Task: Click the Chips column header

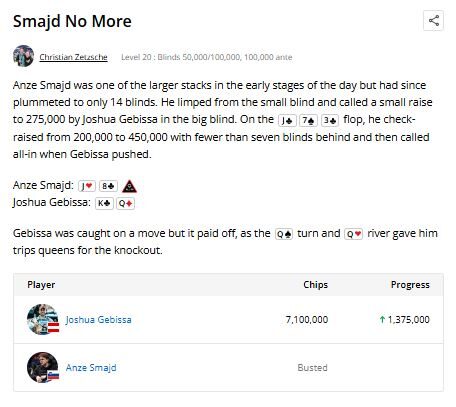Action: 315,285
